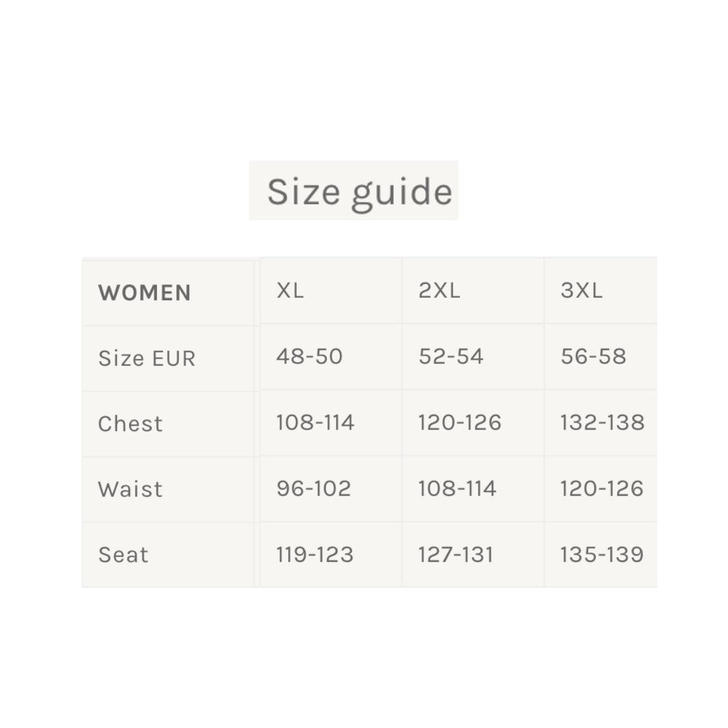Select the 3XL chest value 132-138

pos(602,422)
